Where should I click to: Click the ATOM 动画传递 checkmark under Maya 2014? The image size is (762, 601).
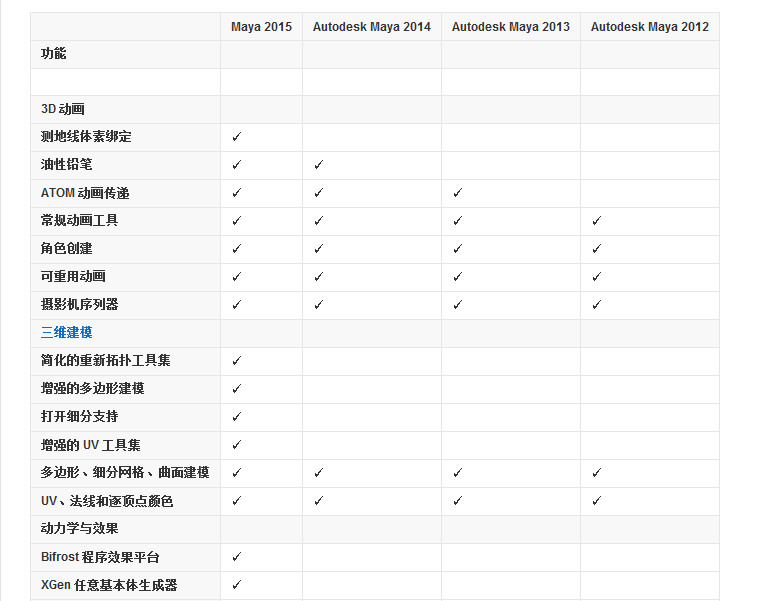click(x=318, y=193)
